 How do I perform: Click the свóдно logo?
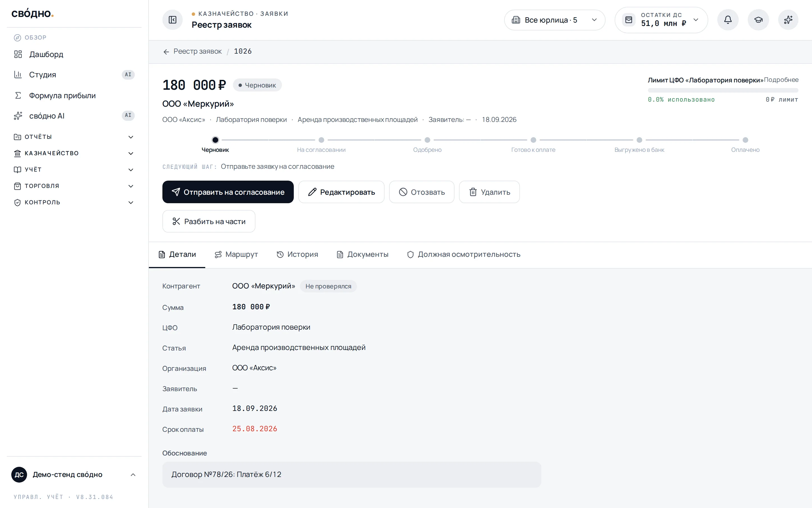pos(32,14)
